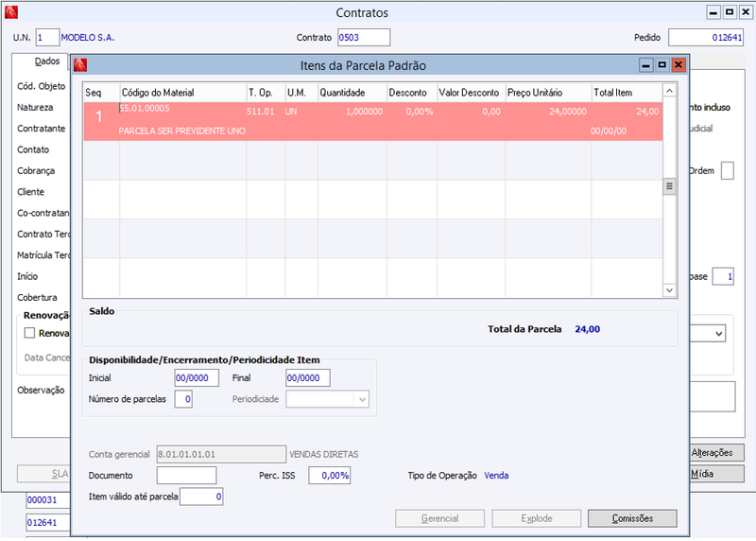Click the Pedido field showing 012641
The width and height of the screenshot is (756, 541).
[x=706, y=37]
